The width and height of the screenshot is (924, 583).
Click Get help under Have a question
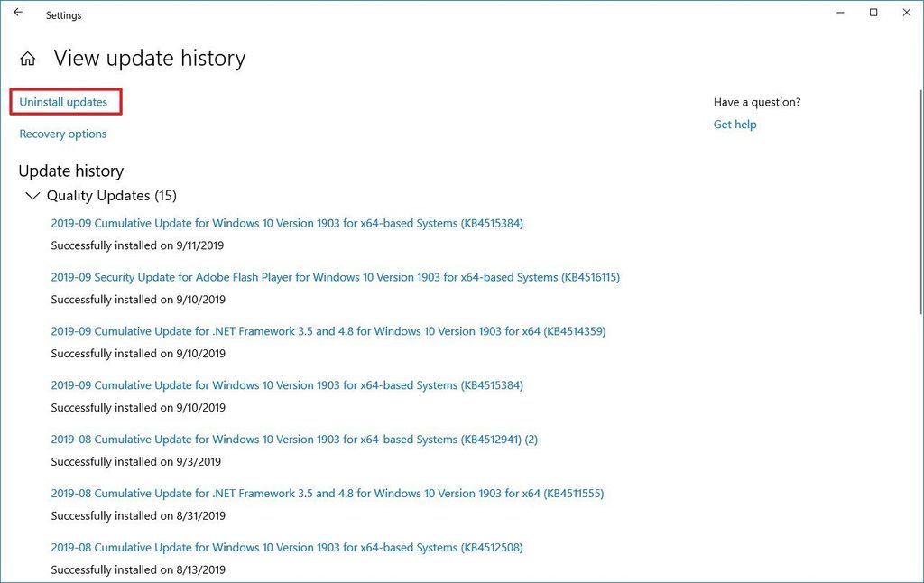tap(735, 124)
